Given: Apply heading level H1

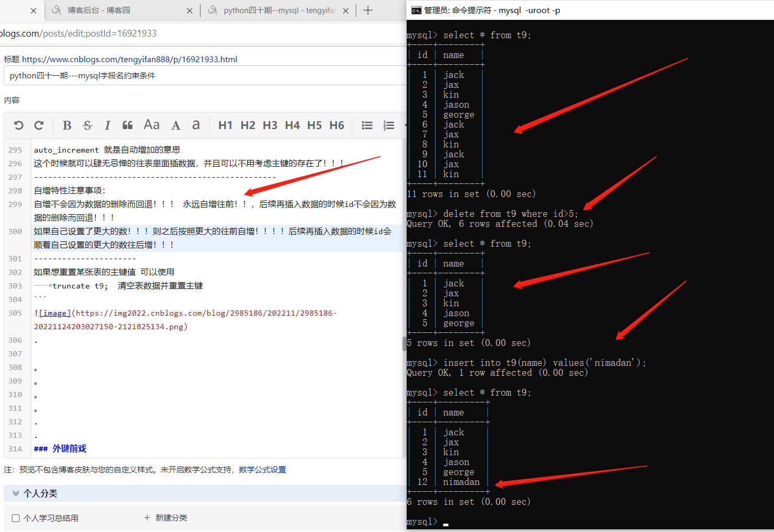Looking at the screenshot, I should 225,125.
